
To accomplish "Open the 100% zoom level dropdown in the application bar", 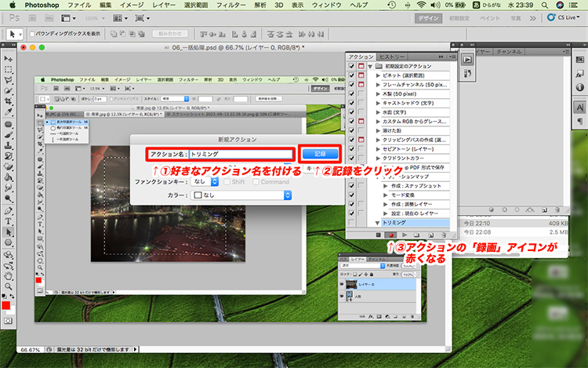I will pos(95,18).
